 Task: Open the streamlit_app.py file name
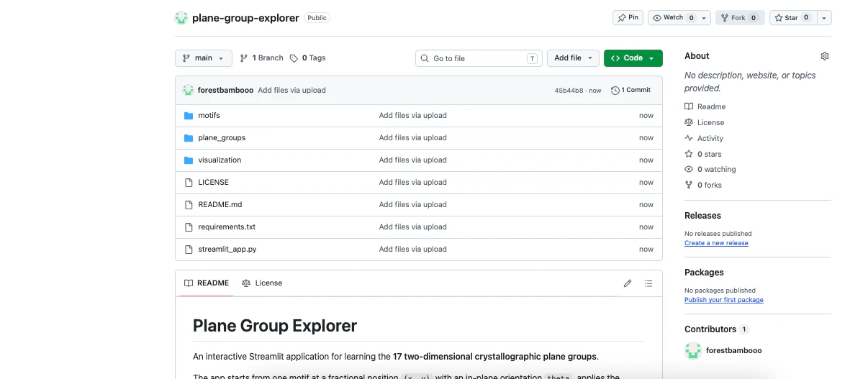pyautogui.click(x=227, y=250)
